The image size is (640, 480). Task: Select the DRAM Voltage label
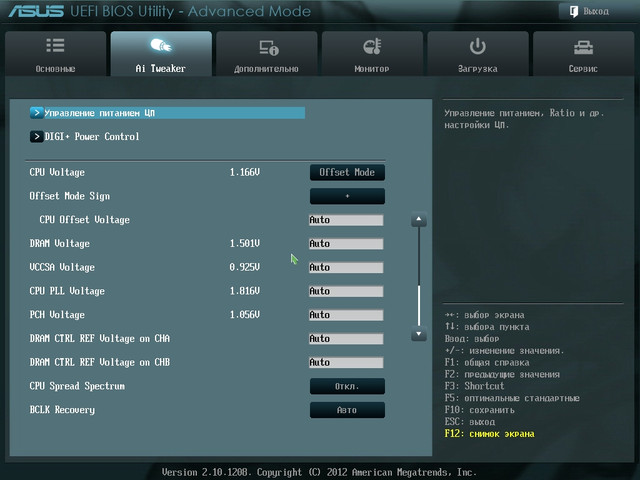point(60,243)
